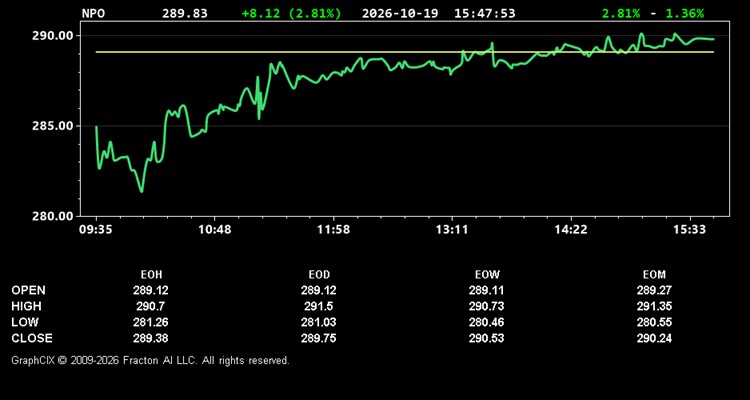
Task: Click the EOH close value 289.38
Action: pos(151,338)
